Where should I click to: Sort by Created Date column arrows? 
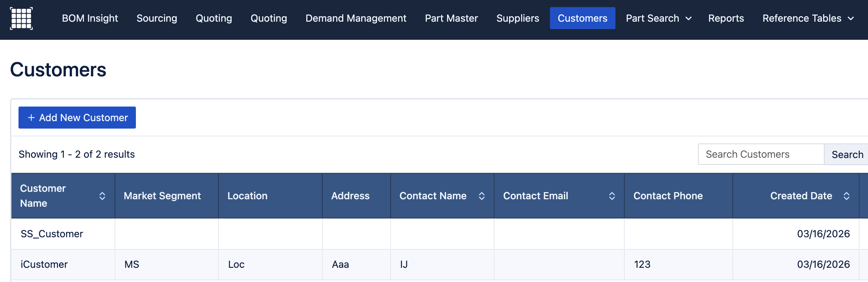(x=847, y=196)
